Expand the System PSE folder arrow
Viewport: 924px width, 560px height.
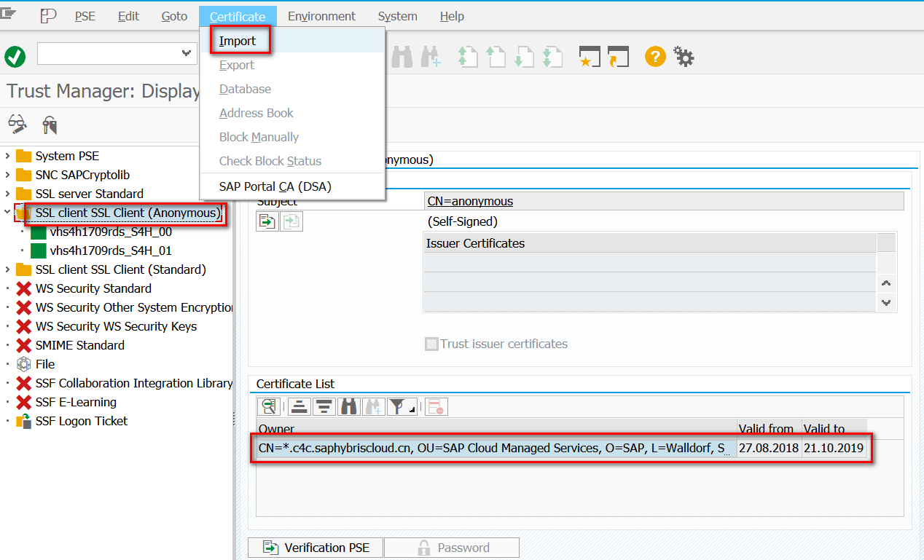[7, 156]
